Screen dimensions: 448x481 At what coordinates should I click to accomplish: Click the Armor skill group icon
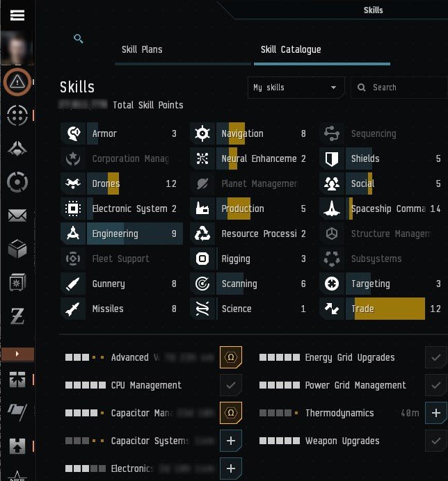click(73, 133)
